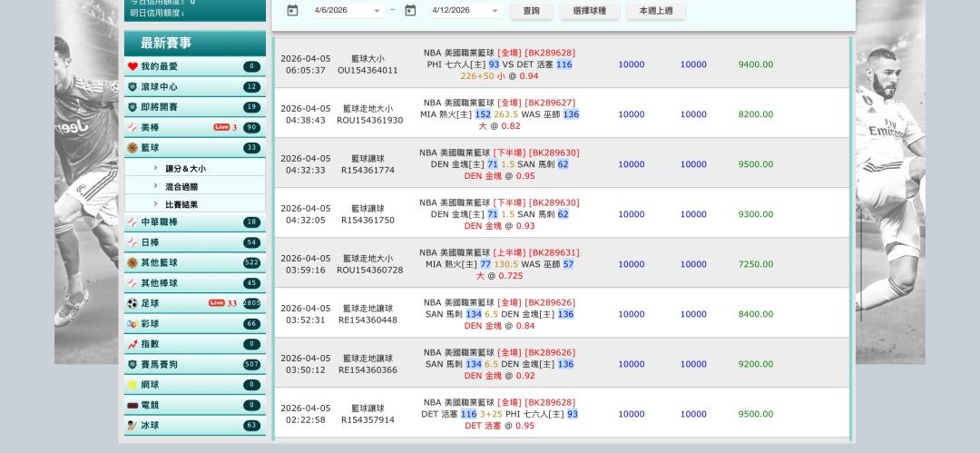
Task: Click game code [BK289627]
Action: pos(550,103)
